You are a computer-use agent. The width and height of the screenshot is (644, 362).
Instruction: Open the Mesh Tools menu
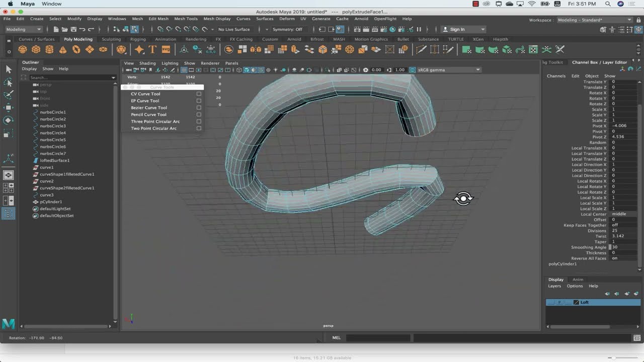click(186, 19)
